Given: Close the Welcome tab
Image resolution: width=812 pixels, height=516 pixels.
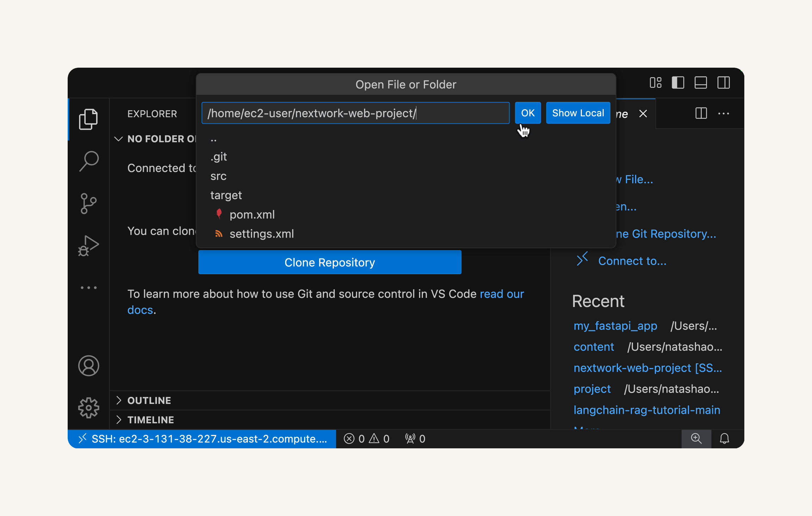Looking at the screenshot, I should point(643,113).
